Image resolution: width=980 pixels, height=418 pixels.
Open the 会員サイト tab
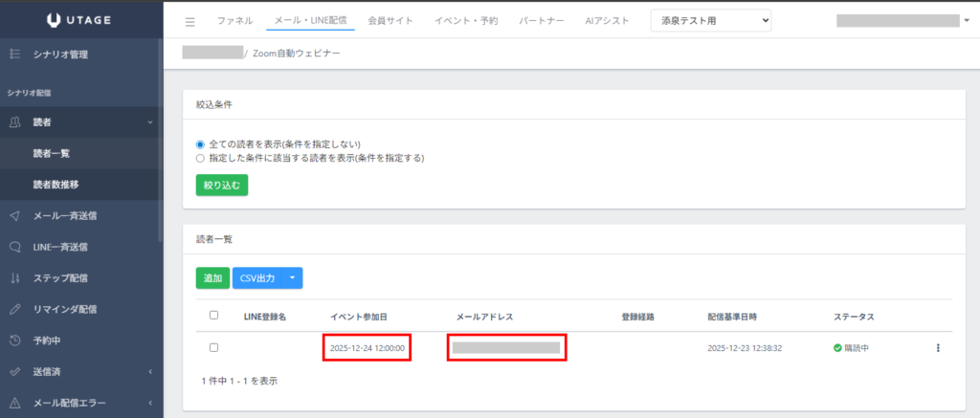point(390,20)
